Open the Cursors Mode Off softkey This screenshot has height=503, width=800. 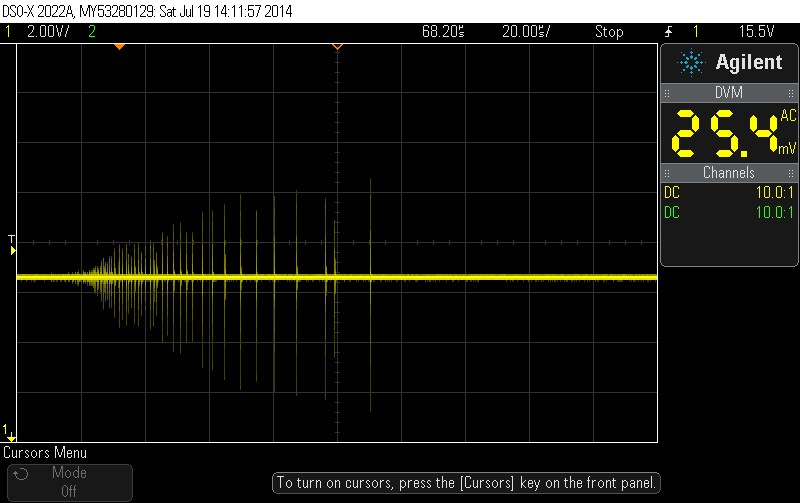tap(70, 482)
